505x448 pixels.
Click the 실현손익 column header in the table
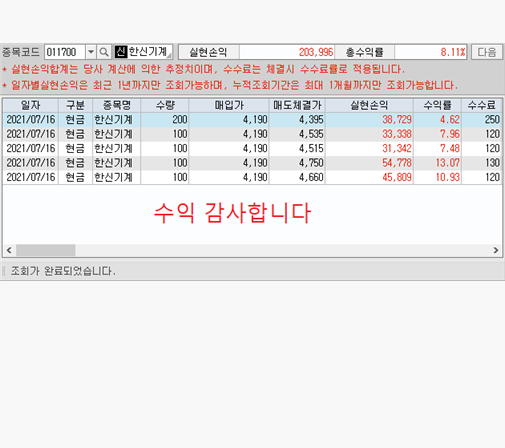tap(369, 105)
